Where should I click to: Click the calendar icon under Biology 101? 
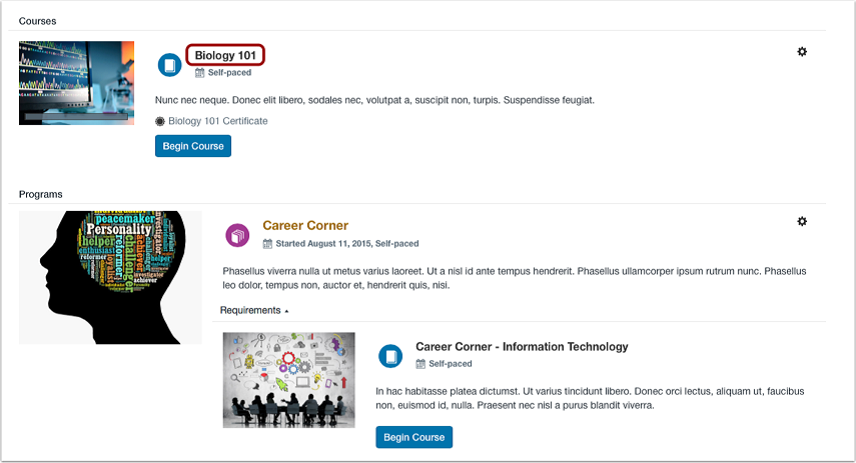pos(199,73)
